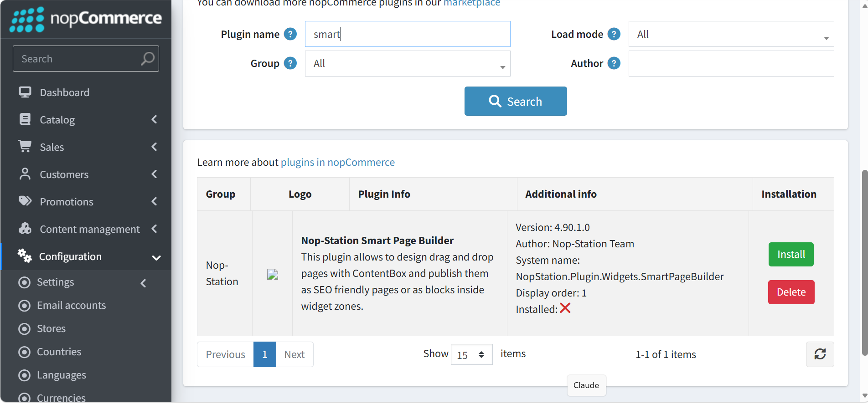
Task: Click the Smart Page Builder logo image
Action: tap(273, 274)
